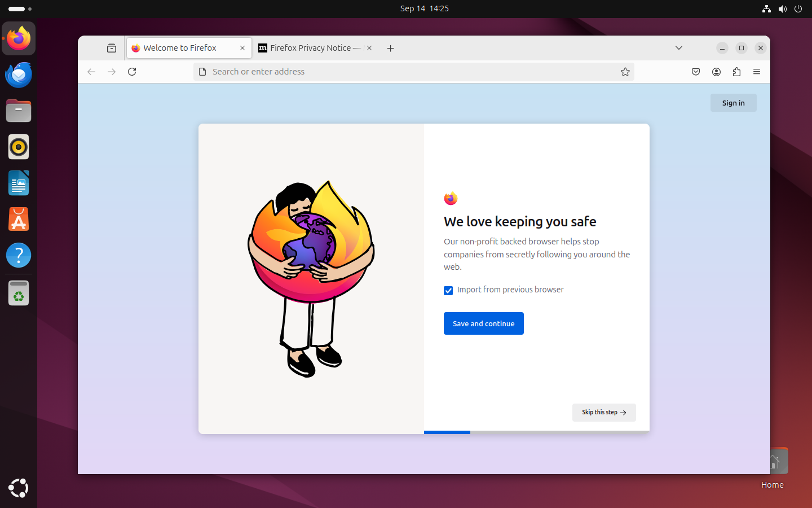Uncheck Import from previous browser
This screenshot has width=812, height=508.
tap(448, 291)
